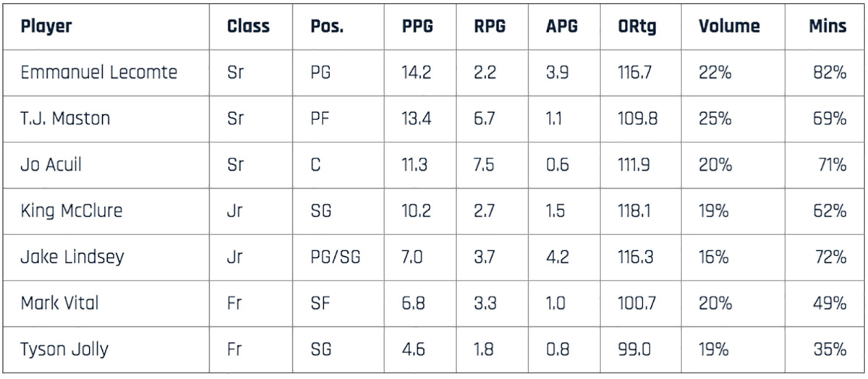Screen dimensions: 868x379
Task: Select King McClure name cell
Action: pyautogui.click(x=71, y=210)
